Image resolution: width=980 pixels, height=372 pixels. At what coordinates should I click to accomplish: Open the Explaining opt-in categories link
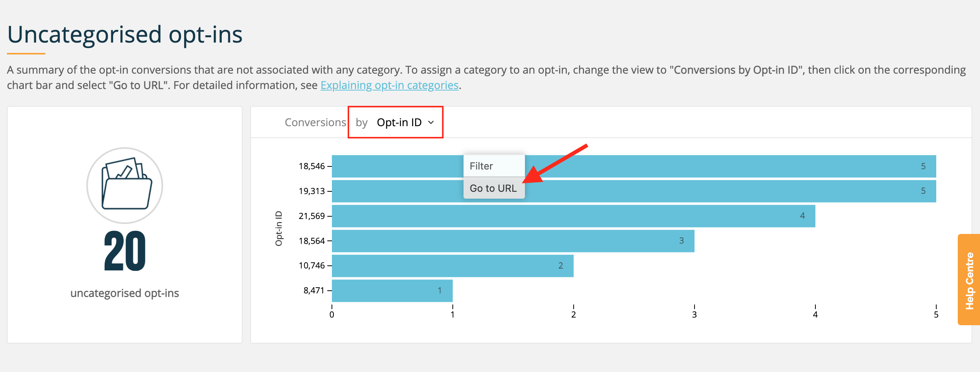click(389, 85)
